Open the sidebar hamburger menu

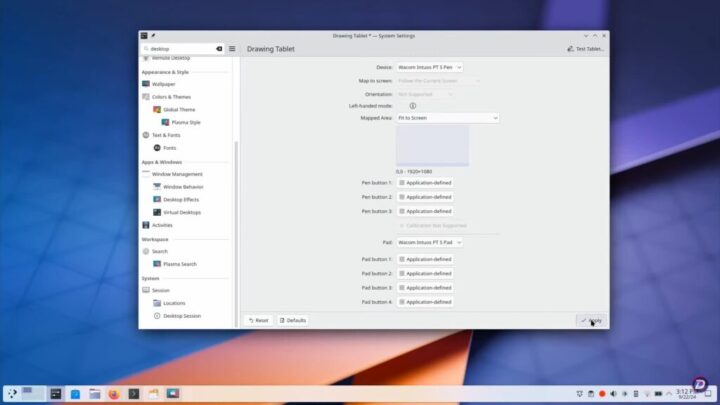[x=232, y=49]
